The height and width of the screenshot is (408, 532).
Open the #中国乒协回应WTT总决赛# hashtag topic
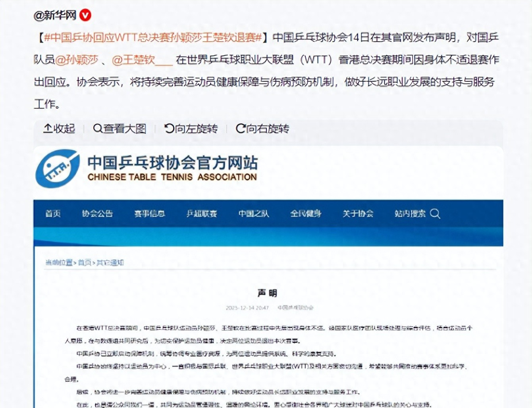click(153, 37)
